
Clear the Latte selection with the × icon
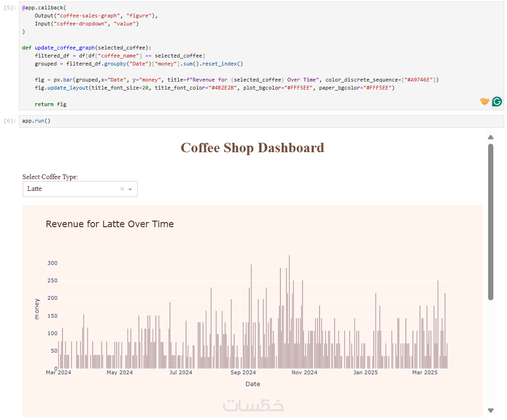coord(122,189)
